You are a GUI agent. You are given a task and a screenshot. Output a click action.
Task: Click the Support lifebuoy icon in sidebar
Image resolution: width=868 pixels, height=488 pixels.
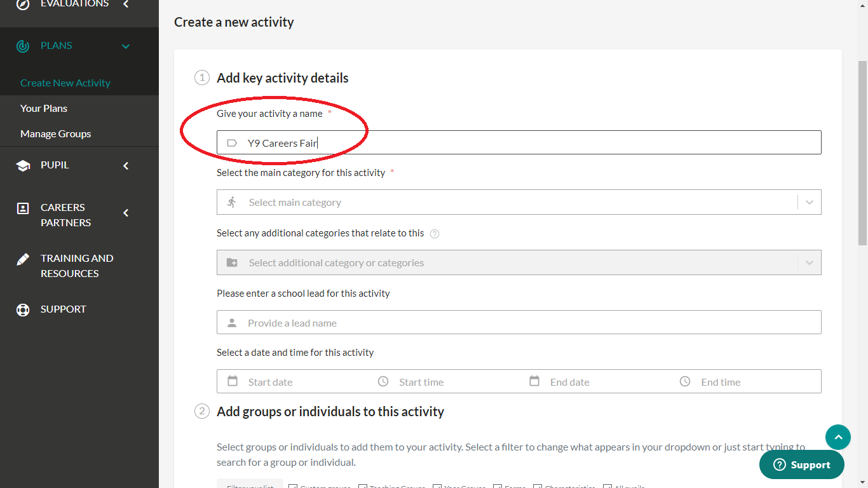point(23,309)
